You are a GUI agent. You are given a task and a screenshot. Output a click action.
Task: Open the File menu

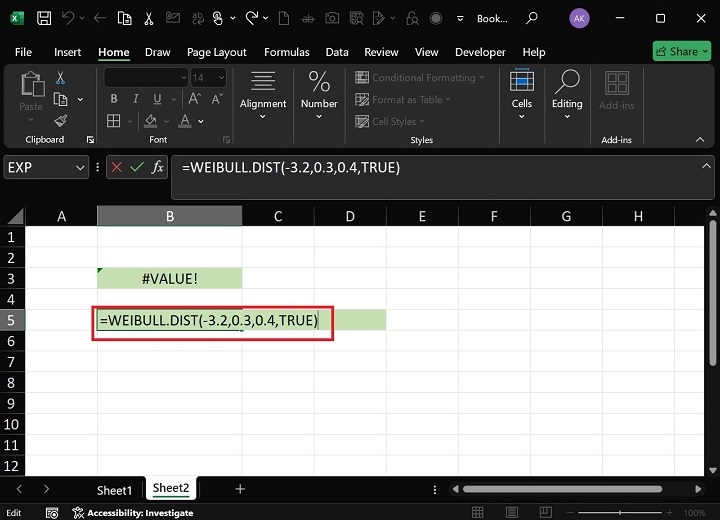pyautogui.click(x=23, y=52)
